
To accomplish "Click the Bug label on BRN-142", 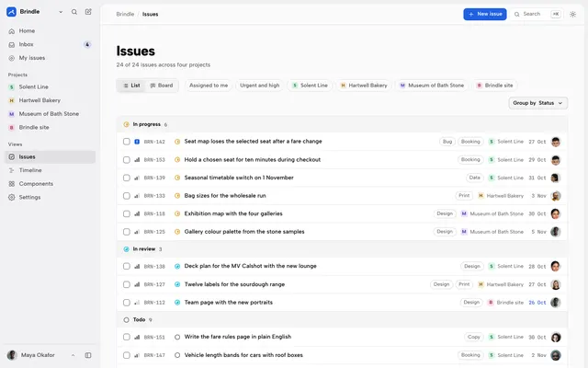I will (x=447, y=142).
